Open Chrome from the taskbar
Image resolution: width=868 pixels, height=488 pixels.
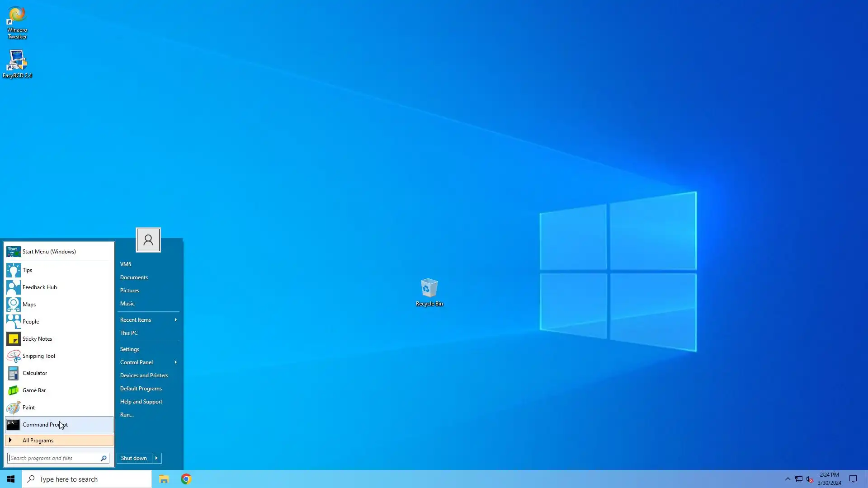pyautogui.click(x=186, y=479)
